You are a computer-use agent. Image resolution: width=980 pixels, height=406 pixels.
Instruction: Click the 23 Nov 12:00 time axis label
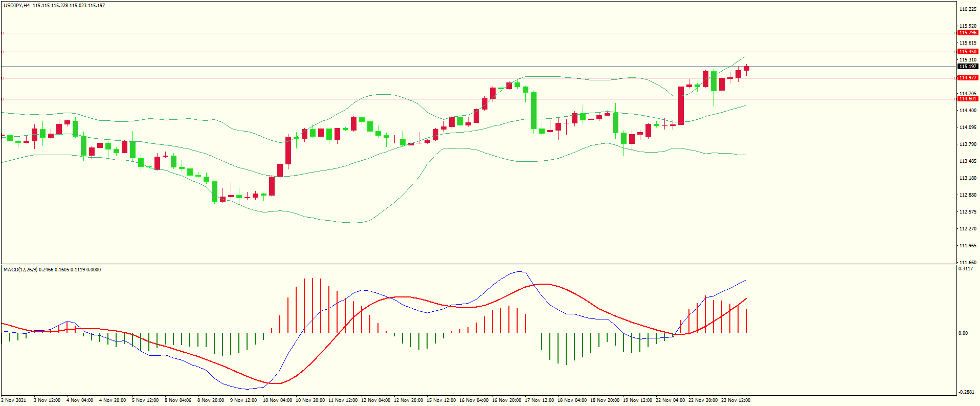(x=736, y=400)
